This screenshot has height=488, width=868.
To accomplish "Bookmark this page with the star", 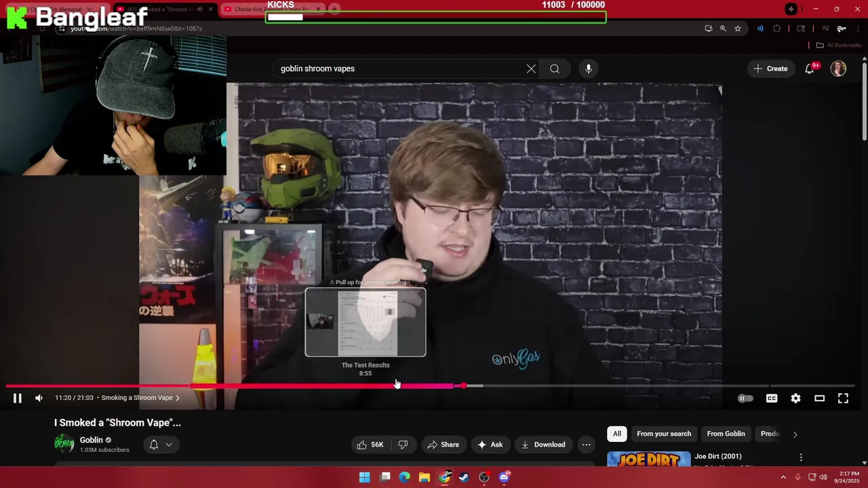I will [x=738, y=28].
